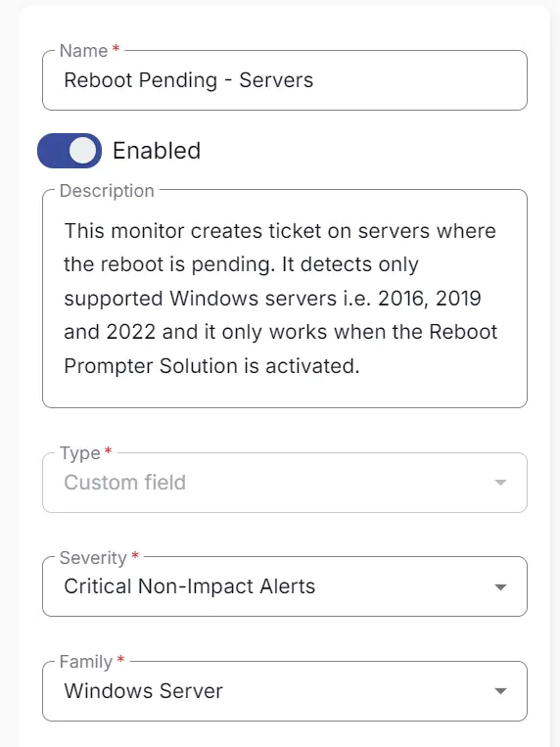The width and height of the screenshot is (560, 747).
Task: Toggle the Enabled switch off
Action: tap(70, 151)
